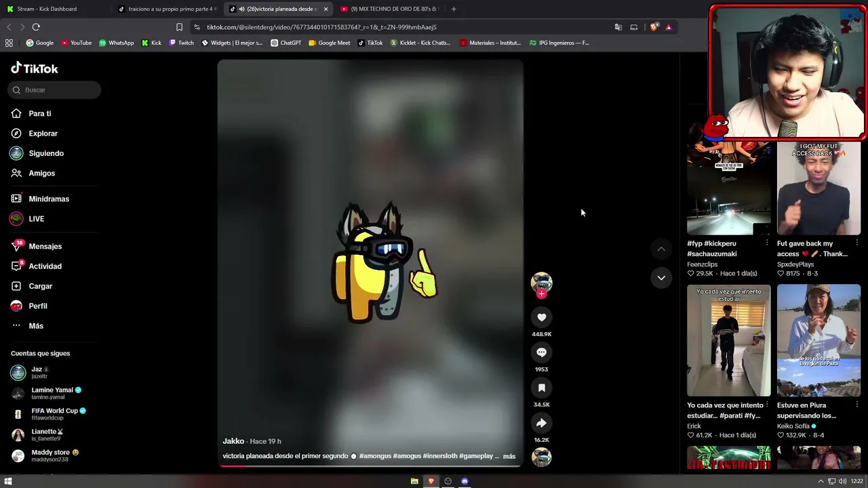Open the Google Meet bookmark

pyautogui.click(x=329, y=43)
